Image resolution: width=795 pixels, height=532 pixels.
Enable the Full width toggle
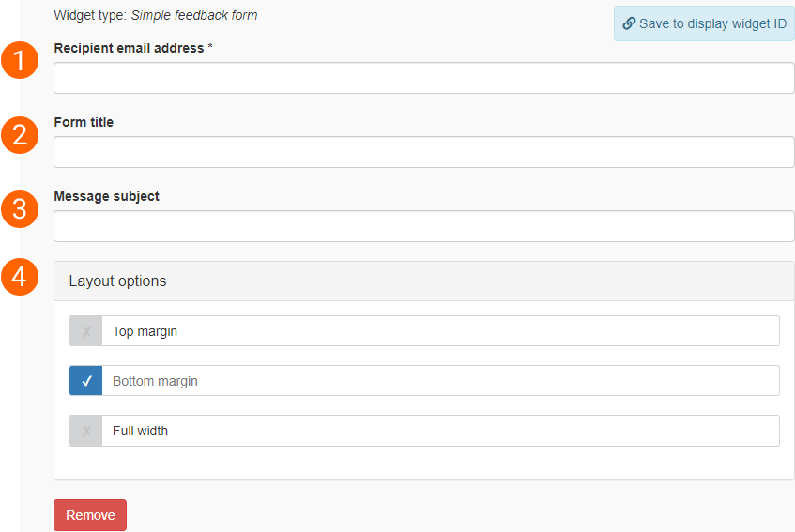pyautogui.click(x=85, y=431)
